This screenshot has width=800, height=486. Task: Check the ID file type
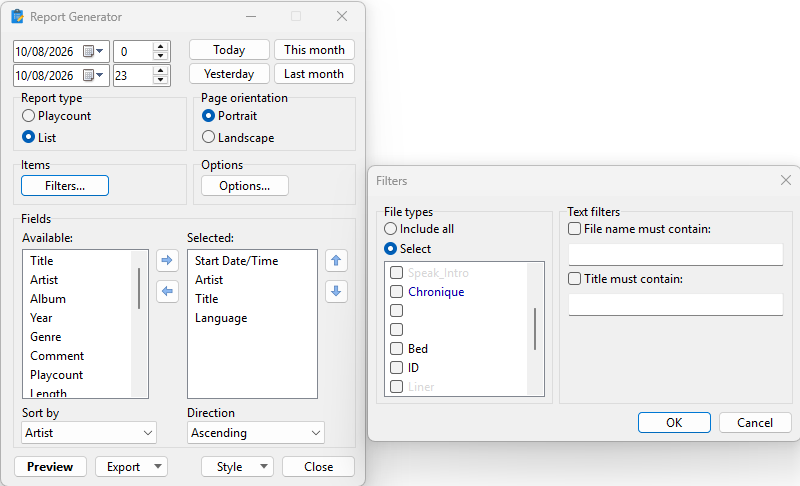click(396, 367)
